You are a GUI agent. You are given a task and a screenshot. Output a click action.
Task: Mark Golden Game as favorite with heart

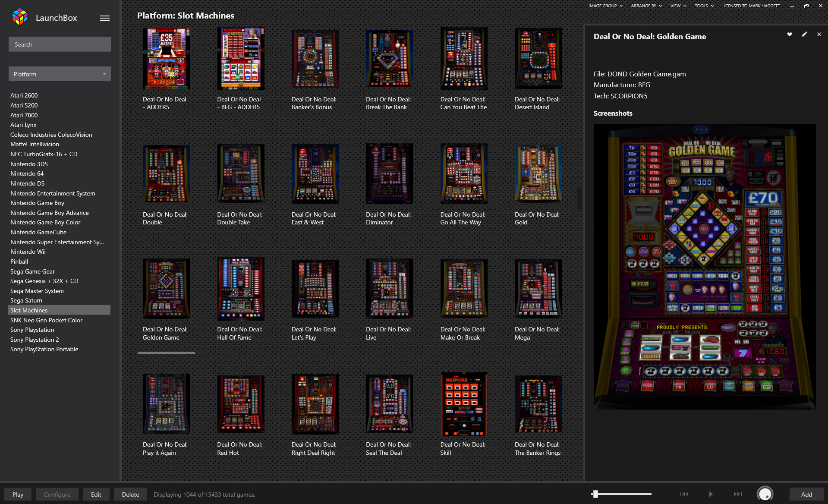coord(790,35)
